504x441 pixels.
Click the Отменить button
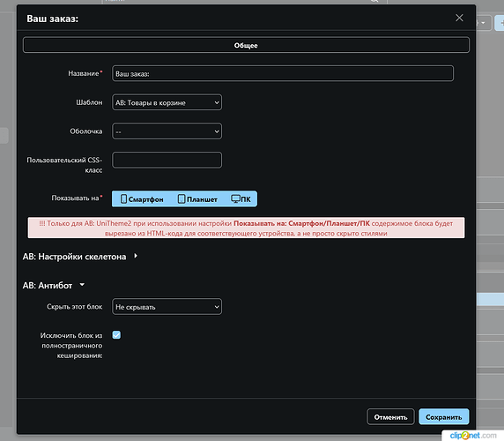pos(390,417)
